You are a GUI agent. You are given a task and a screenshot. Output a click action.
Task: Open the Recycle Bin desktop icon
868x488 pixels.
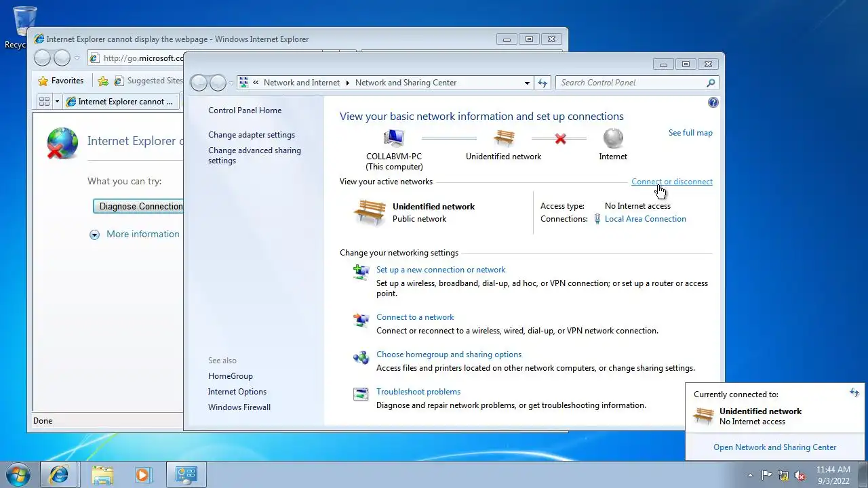pyautogui.click(x=24, y=27)
